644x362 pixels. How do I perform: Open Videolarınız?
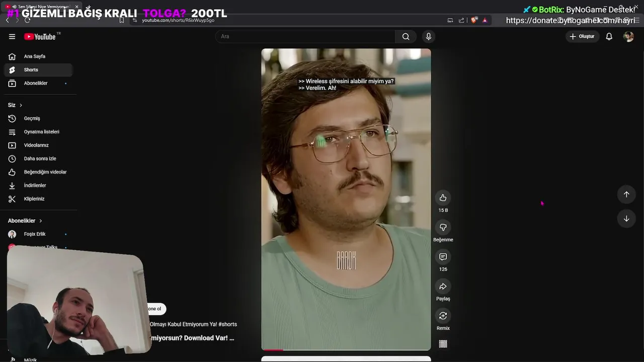[38, 145]
